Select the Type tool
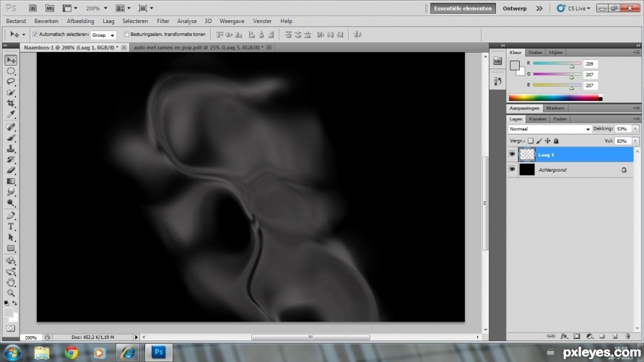Screen dimensions: 644x362 tap(11, 226)
